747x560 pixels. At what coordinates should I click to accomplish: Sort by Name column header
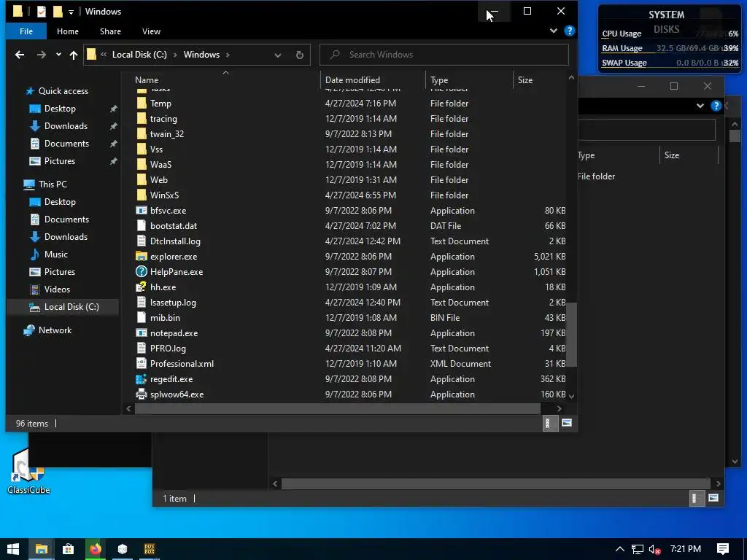[147, 80]
